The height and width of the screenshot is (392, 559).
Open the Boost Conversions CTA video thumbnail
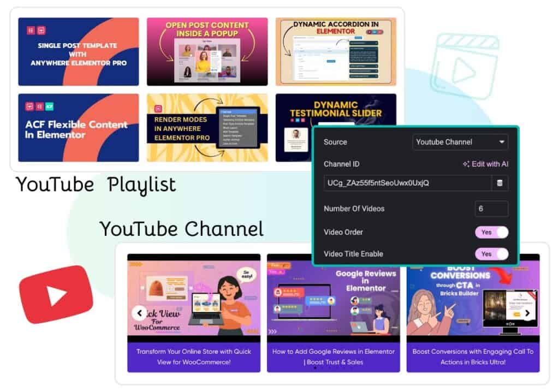473,303
